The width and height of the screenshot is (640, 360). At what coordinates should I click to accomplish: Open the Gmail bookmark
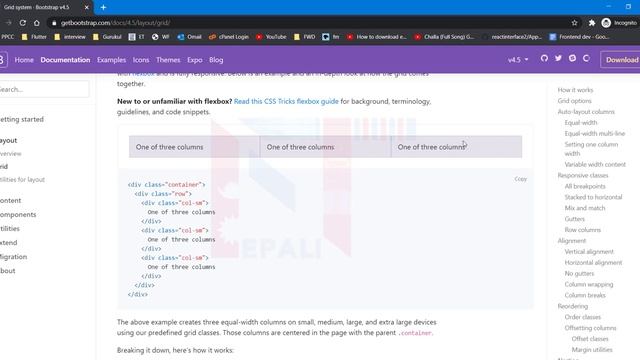pyautogui.click(x=189, y=37)
